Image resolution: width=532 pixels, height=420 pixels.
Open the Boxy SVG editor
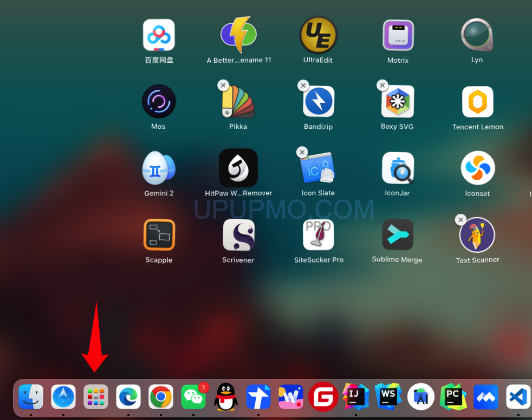[x=398, y=101]
